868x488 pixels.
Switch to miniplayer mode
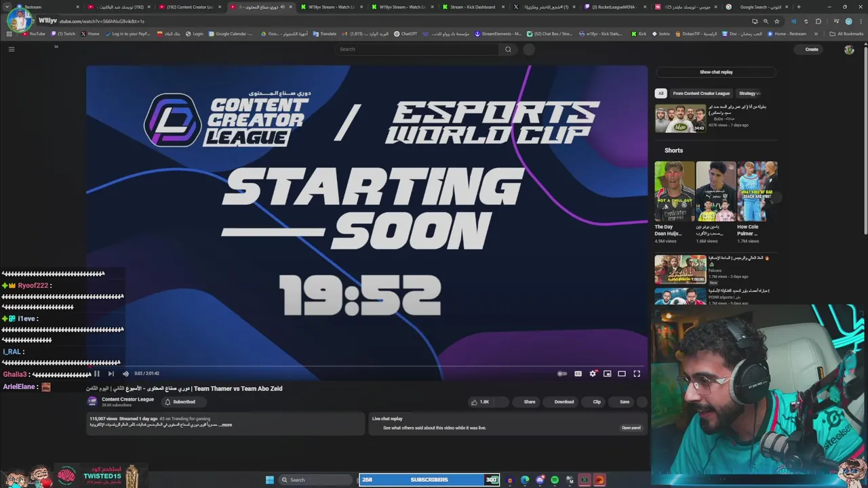point(608,373)
